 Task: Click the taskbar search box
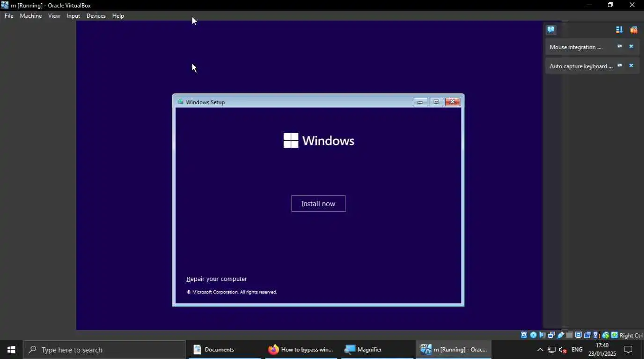click(x=104, y=350)
